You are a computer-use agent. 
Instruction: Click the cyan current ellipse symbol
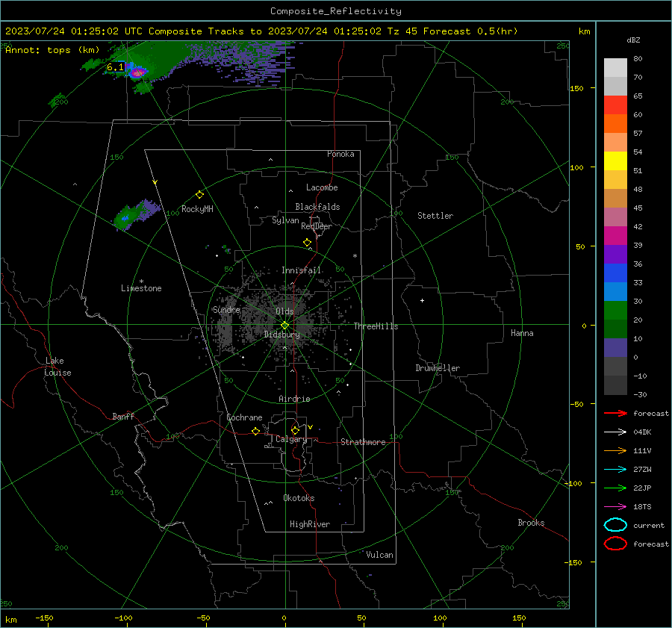(615, 525)
